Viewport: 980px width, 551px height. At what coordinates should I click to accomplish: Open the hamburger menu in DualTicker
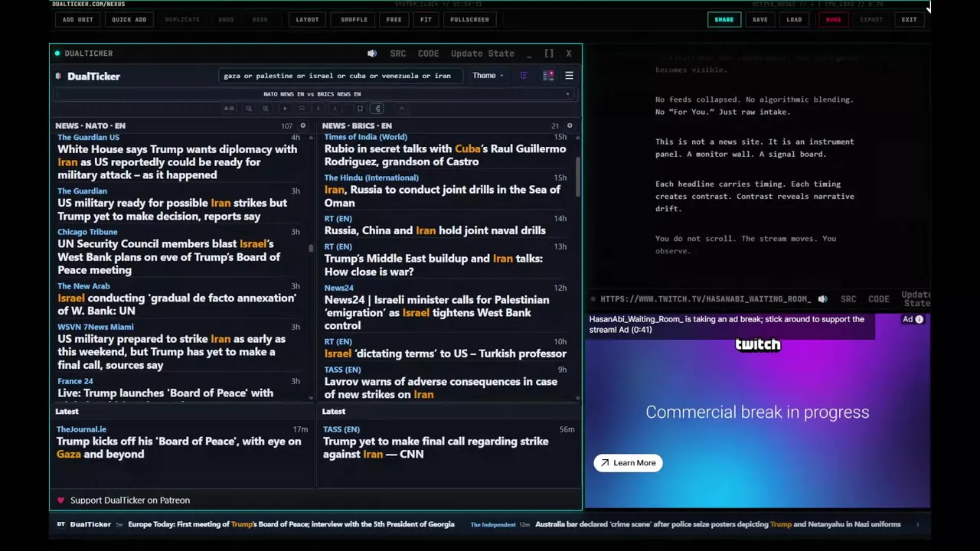[x=569, y=76]
